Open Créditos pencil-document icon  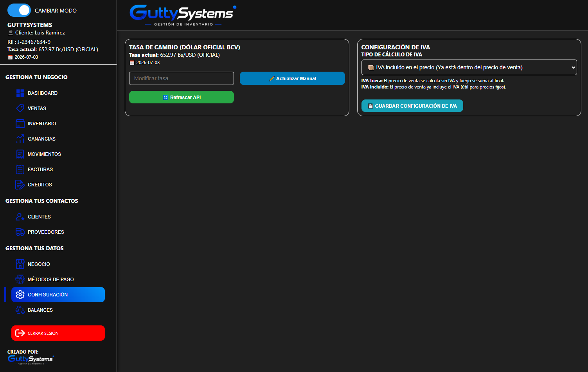(20, 184)
